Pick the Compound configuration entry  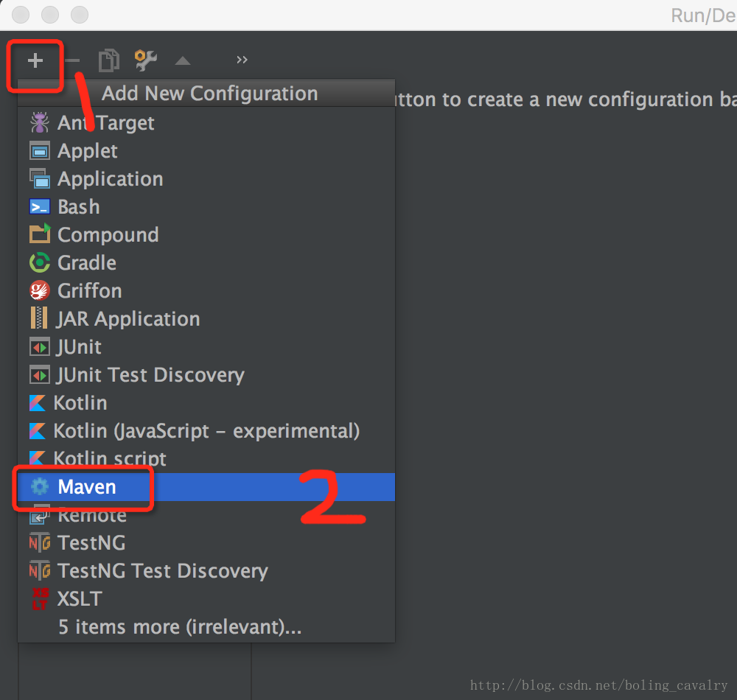(206, 235)
